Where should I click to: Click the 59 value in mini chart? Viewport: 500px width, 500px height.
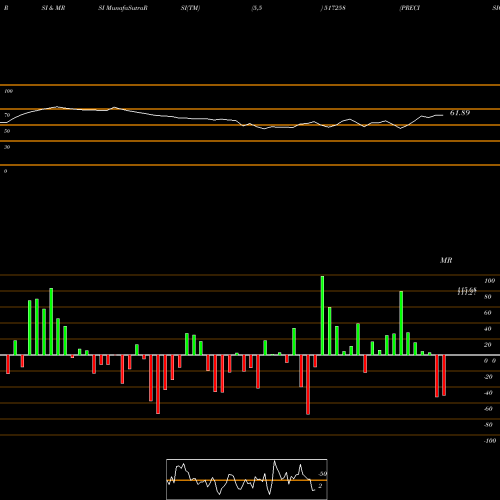coord(323,474)
